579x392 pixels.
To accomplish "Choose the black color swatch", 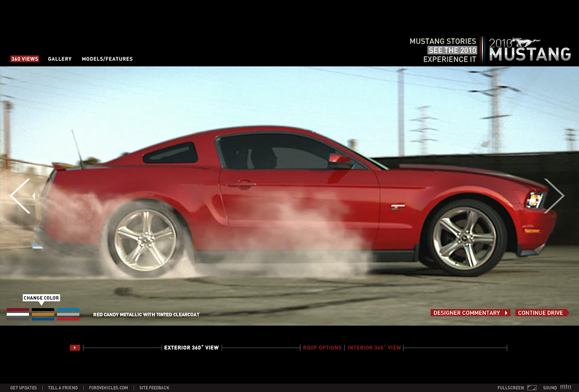I will pyautogui.click(x=43, y=310).
